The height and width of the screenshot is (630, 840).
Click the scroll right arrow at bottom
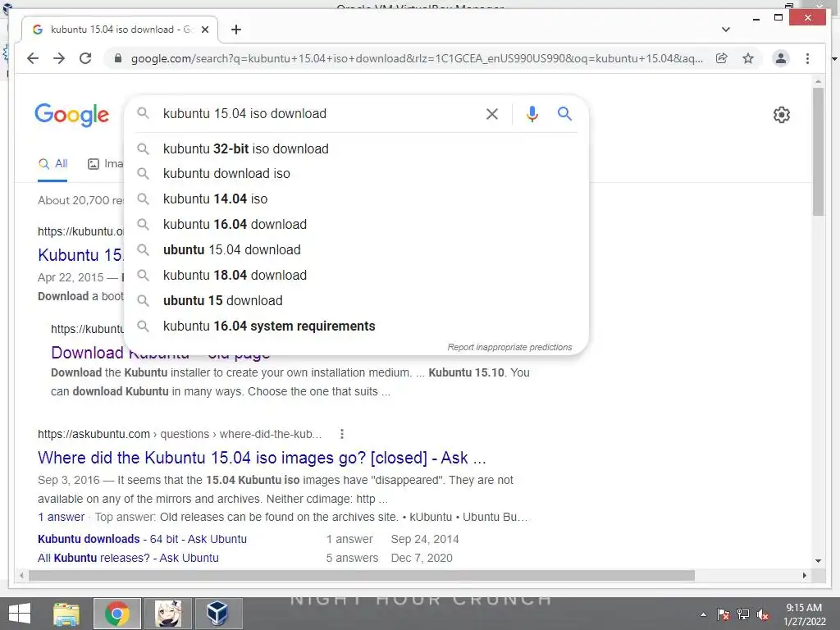coord(805,575)
